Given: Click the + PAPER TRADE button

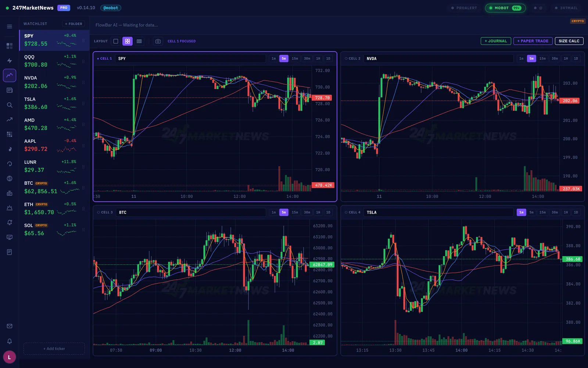Looking at the screenshot, I should (x=533, y=41).
